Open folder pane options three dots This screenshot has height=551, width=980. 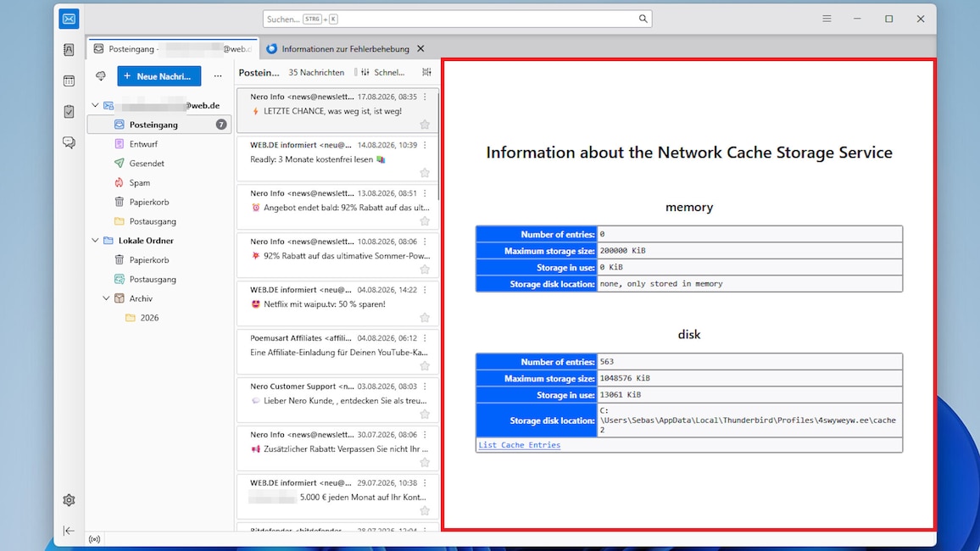coord(218,76)
